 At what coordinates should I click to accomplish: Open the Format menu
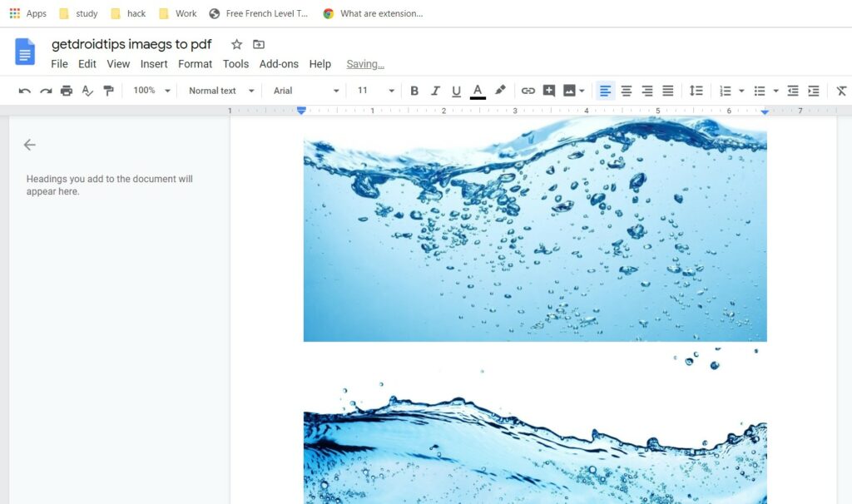[x=195, y=64]
